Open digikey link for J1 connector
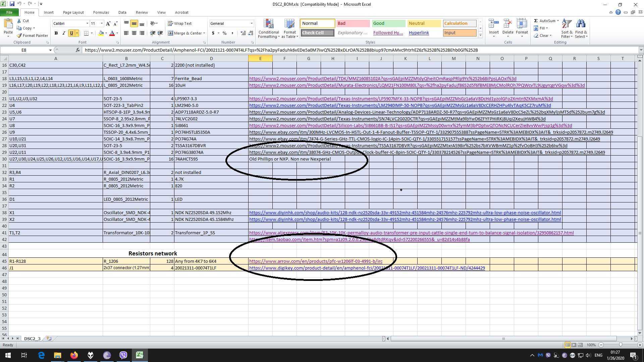This screenshot has height=362, width=644. 367,268
